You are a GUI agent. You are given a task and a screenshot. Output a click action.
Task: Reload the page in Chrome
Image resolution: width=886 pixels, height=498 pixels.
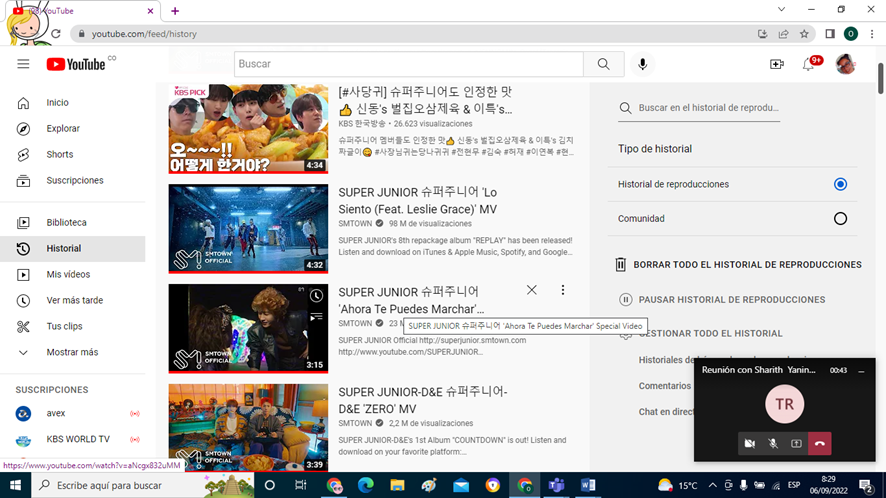[x=55, y=34]
